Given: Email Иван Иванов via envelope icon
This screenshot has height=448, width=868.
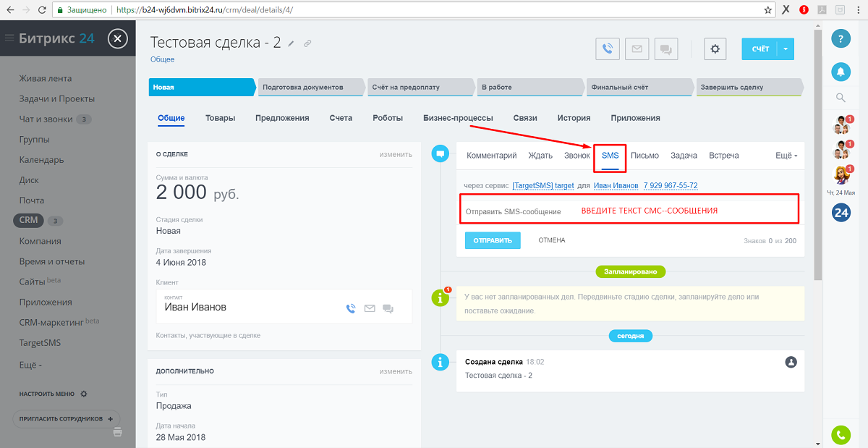Looking at the screenshot, I should pyautogui.click(x=370, y=308).
